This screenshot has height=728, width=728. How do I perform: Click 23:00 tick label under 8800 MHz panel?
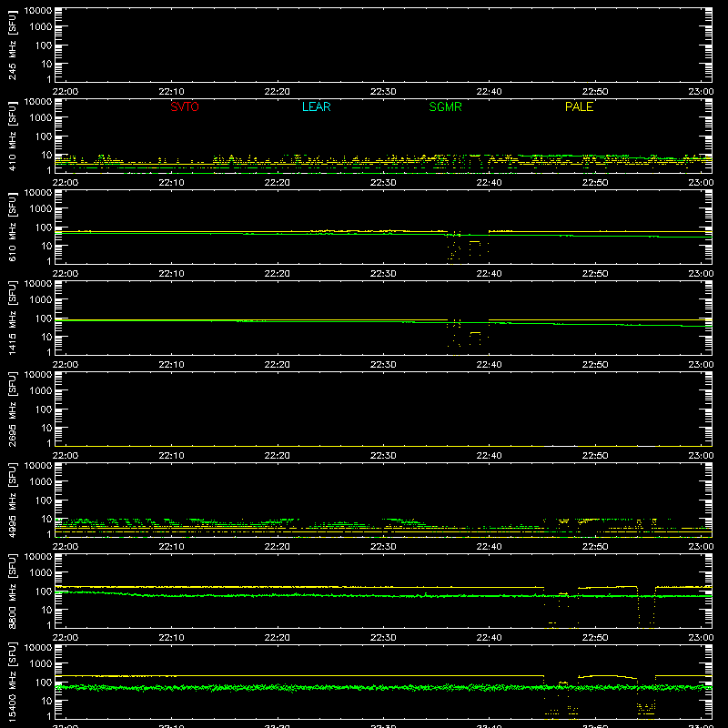point(701,638)
